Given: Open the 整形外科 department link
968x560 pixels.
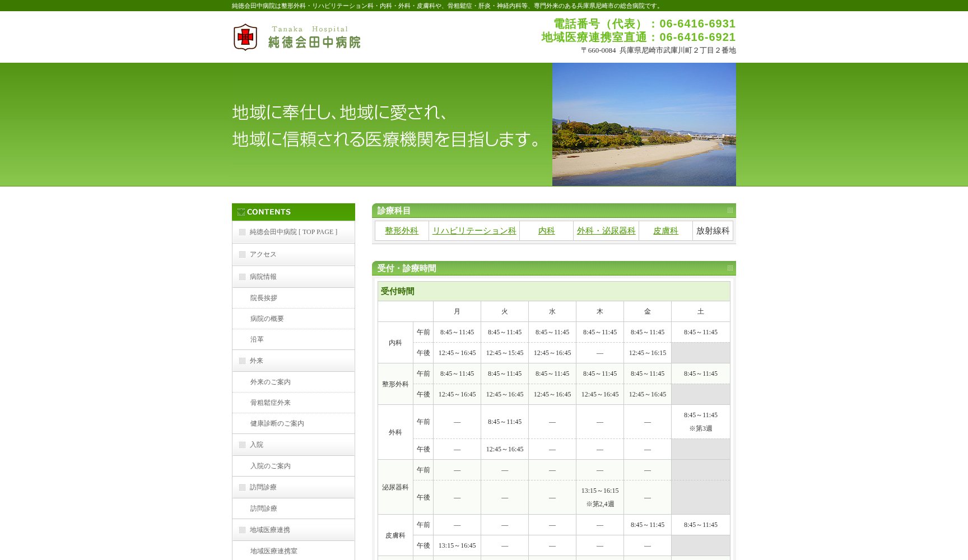Looking at the screenshot, I should (402, 230).
